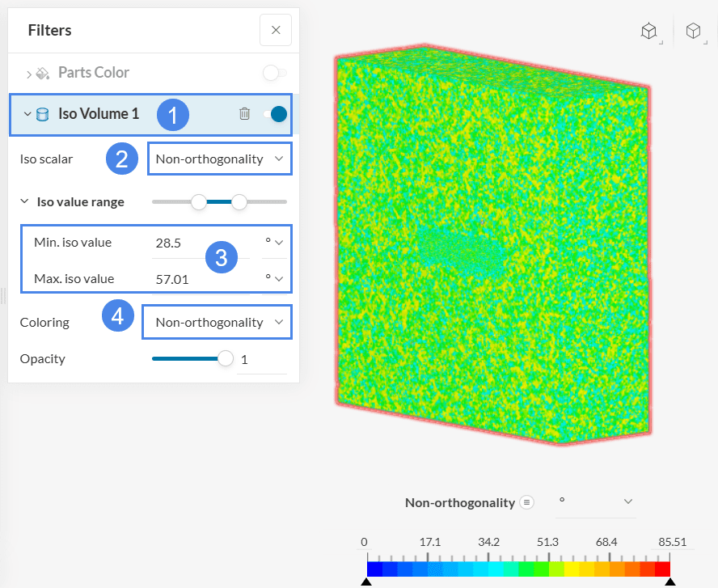Expand the Parts Color filter
The image size is (718, 588).
29,74
